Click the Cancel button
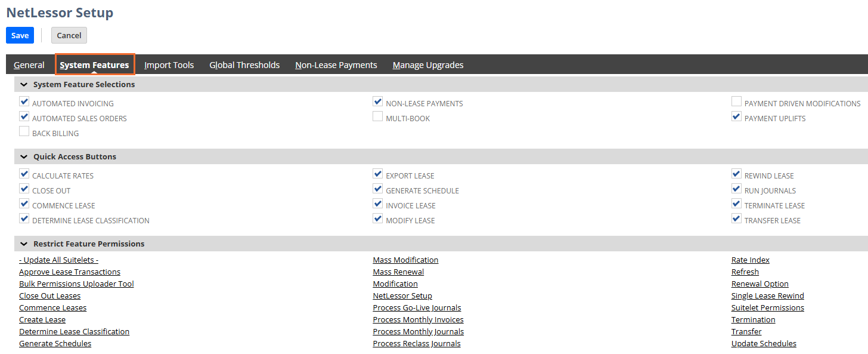Image resolution: width=868 pixels, height=354 pixels. (x=69, y=35)
